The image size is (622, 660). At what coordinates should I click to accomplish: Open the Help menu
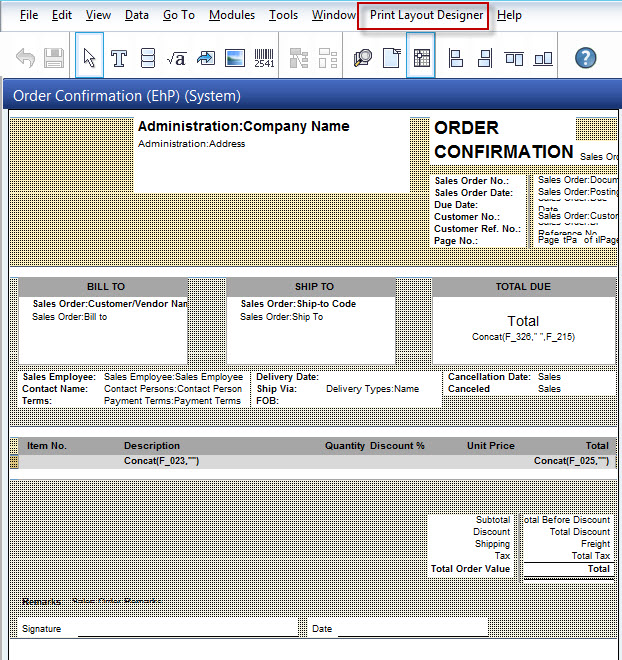coord(509,15)
